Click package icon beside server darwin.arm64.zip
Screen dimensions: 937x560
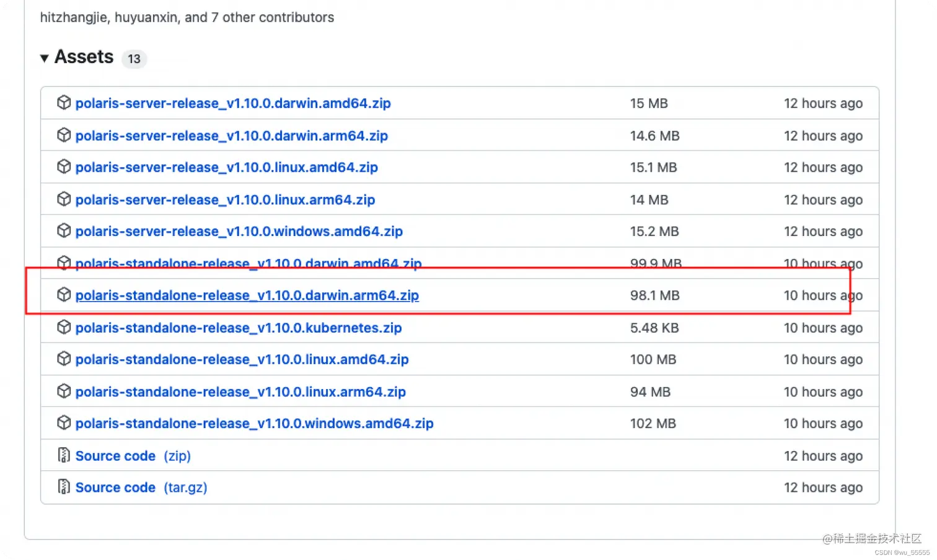coord(64,135)
